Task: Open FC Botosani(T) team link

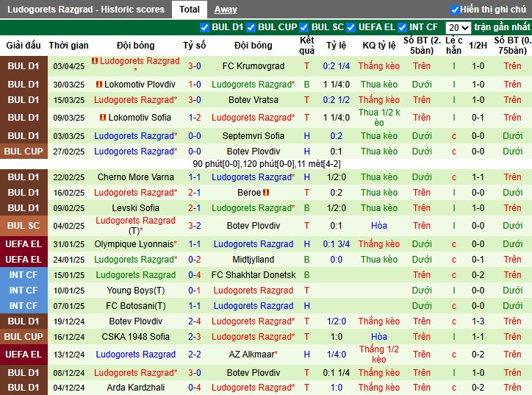Action: click(x=136, y=306)
